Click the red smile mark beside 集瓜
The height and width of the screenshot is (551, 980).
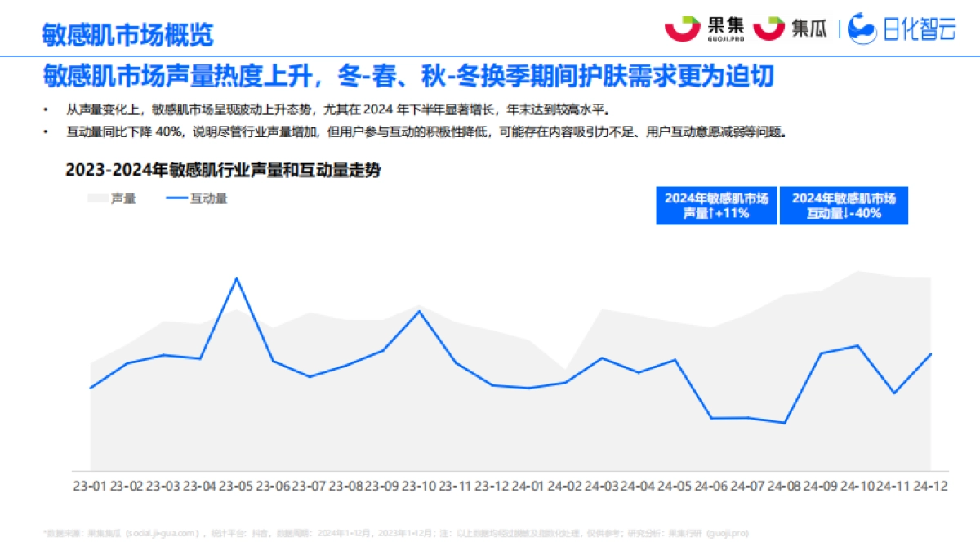click(x=769, y=29)
